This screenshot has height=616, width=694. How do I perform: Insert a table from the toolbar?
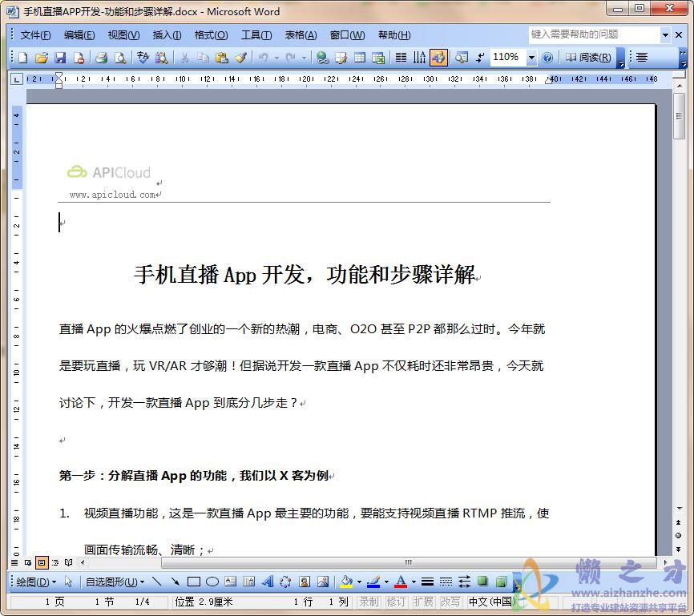coord(360,58)
